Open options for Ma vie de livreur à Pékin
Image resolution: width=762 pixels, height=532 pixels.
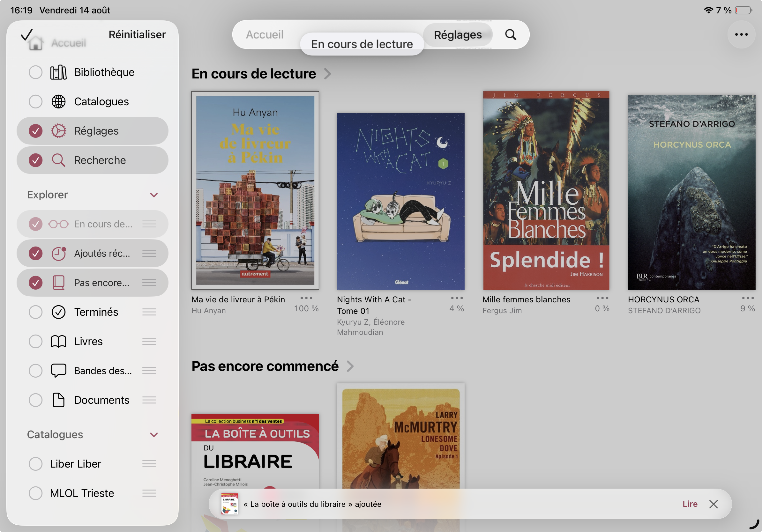[x=306, y=298]
